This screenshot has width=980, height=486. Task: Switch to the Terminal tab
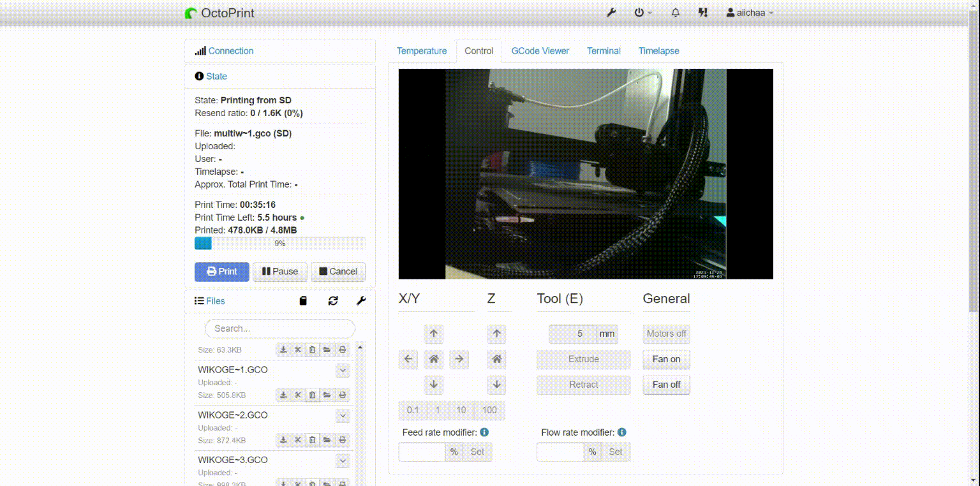coord(604,51)
